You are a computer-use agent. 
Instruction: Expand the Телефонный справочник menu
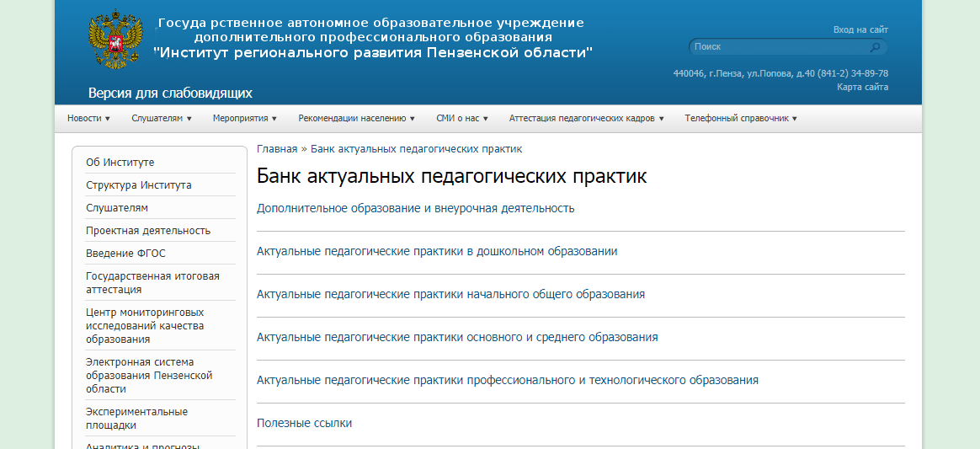pyautogui.click(x=740, y=119)
